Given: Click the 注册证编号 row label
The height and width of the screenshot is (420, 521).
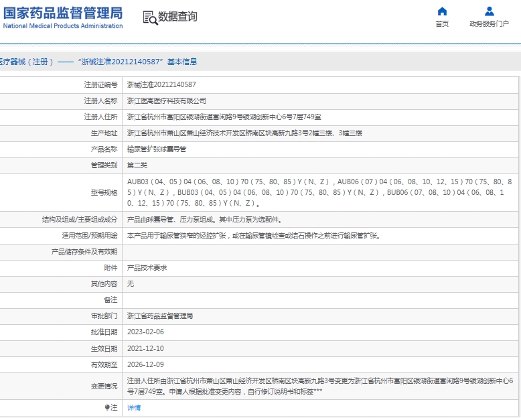Looking at the screenshot, I should [100, 85].
